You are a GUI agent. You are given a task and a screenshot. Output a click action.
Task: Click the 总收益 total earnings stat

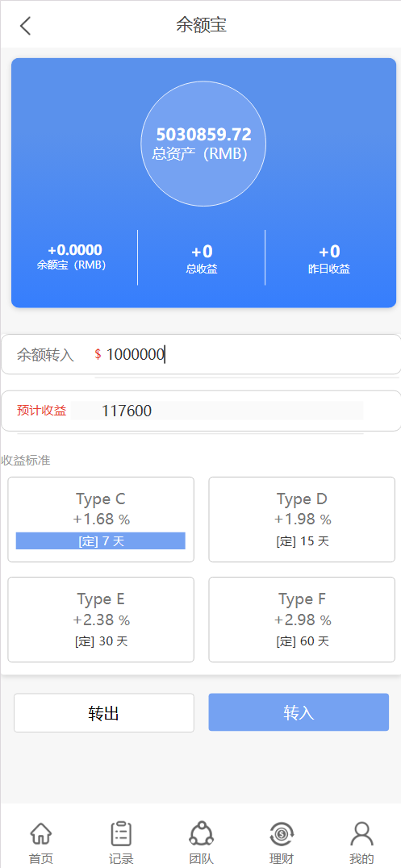coord(202,258)
